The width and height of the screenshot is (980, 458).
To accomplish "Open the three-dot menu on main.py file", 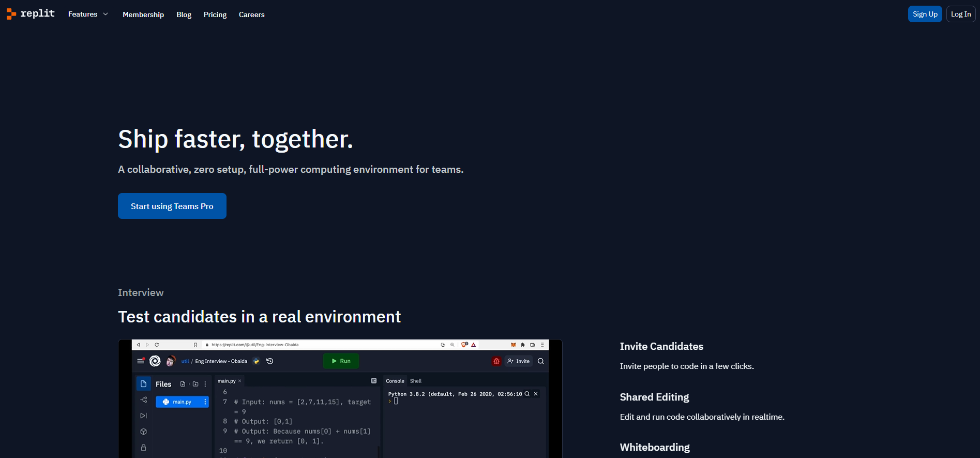I will [x=205, y=402].
